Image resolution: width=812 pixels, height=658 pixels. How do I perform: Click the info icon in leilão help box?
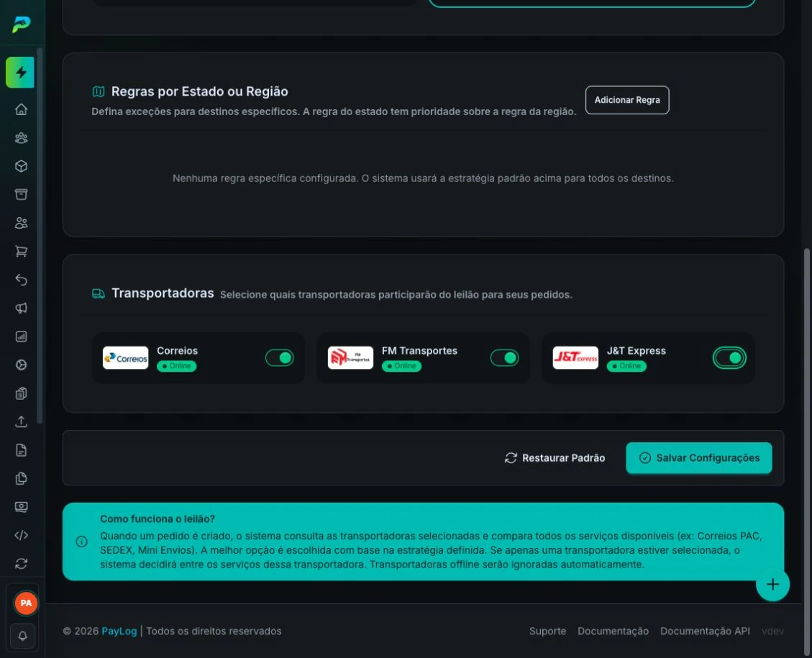(82, 542)
